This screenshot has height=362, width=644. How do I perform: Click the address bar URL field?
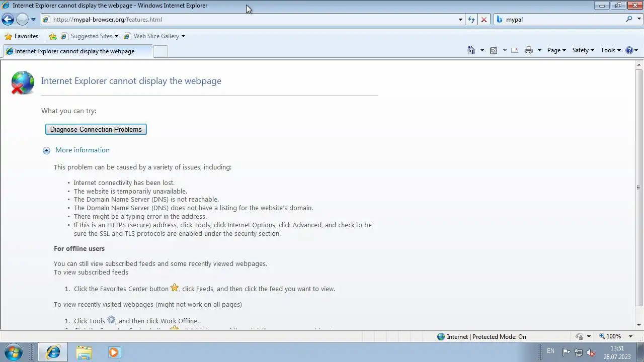click(249, 20)
